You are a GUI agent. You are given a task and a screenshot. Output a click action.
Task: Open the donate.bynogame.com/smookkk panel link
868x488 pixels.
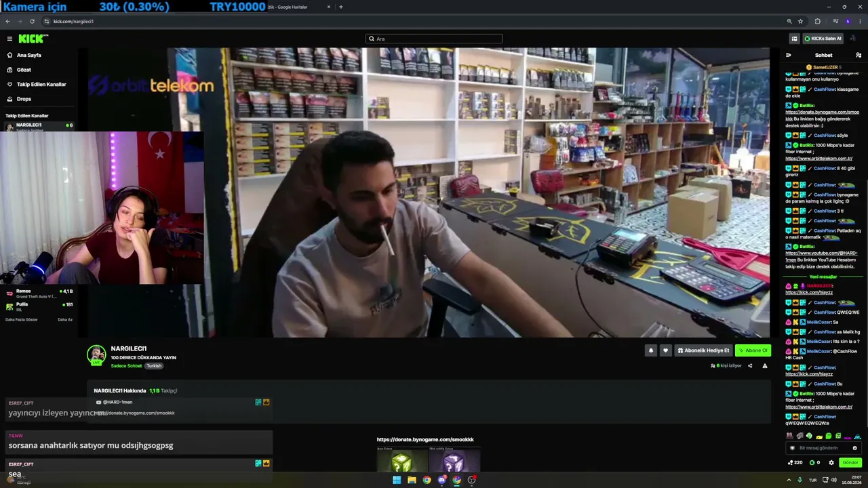[425, 440]
